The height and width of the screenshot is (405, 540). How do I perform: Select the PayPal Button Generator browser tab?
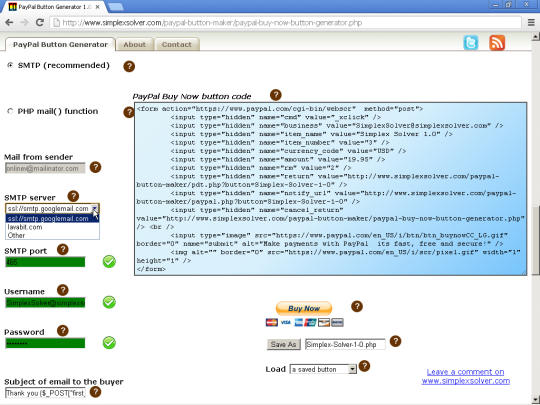54,7
